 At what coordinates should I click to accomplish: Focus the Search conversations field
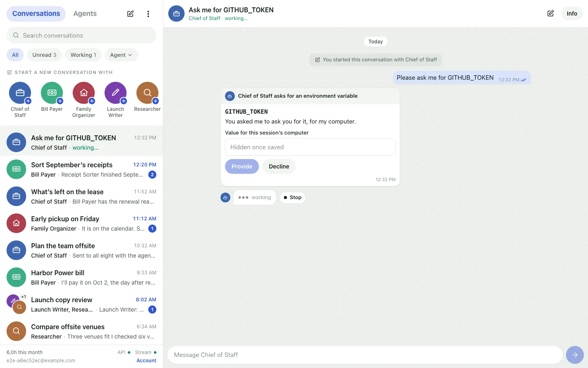(82, 36)
